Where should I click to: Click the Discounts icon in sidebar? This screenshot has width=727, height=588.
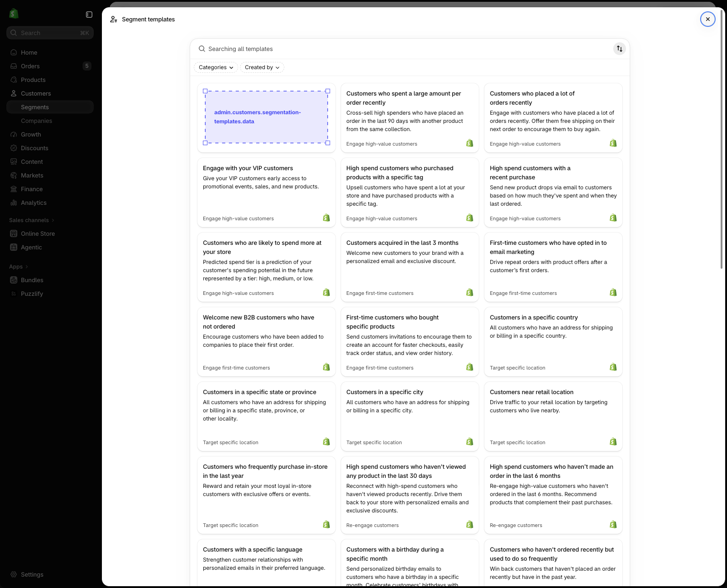click(x=14, y=148)
